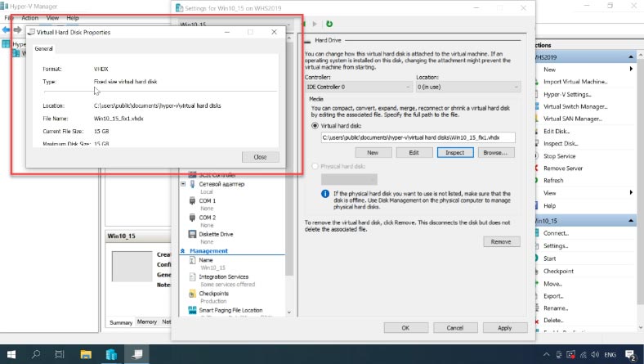The width and height of the screenshot is (644, 364).
Task: Click Edit Disk in Actions pane
Action: [x=556, y=131]
